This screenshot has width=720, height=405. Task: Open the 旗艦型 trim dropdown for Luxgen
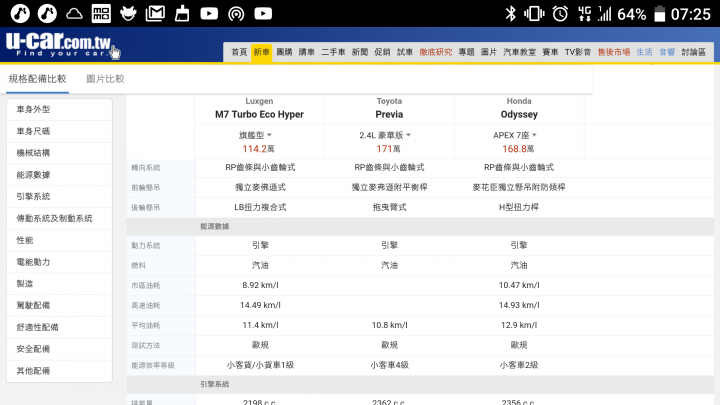[255, 135]
